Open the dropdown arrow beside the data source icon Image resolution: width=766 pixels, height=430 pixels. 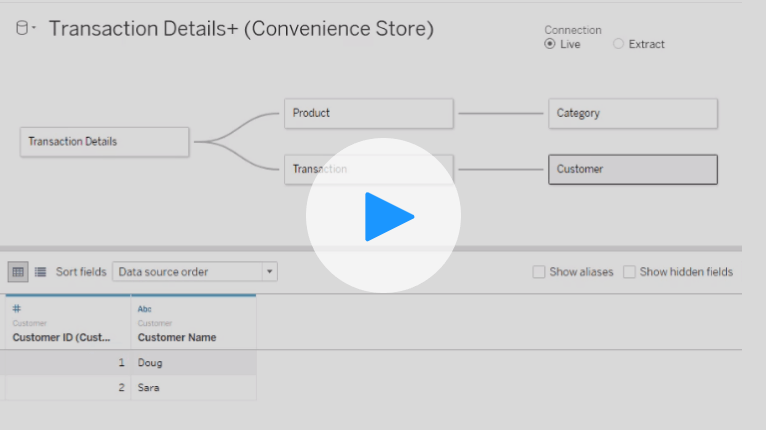34,29
